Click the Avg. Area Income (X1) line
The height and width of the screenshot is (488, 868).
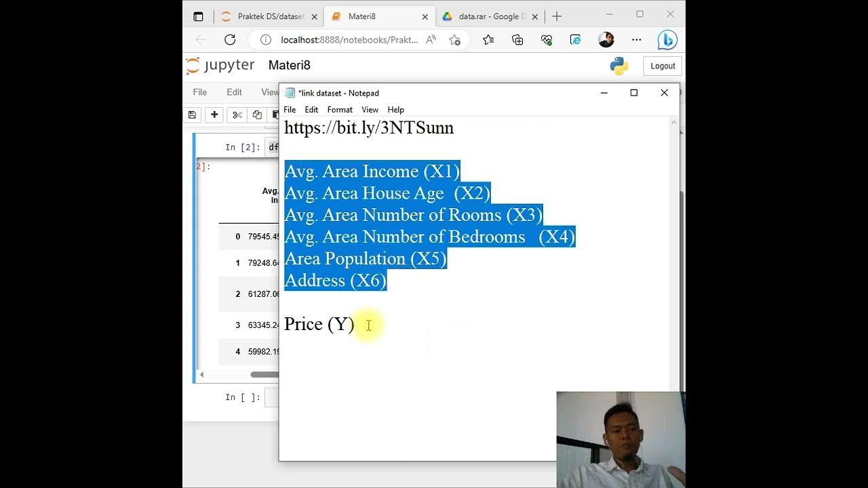[x=372, y=171]
